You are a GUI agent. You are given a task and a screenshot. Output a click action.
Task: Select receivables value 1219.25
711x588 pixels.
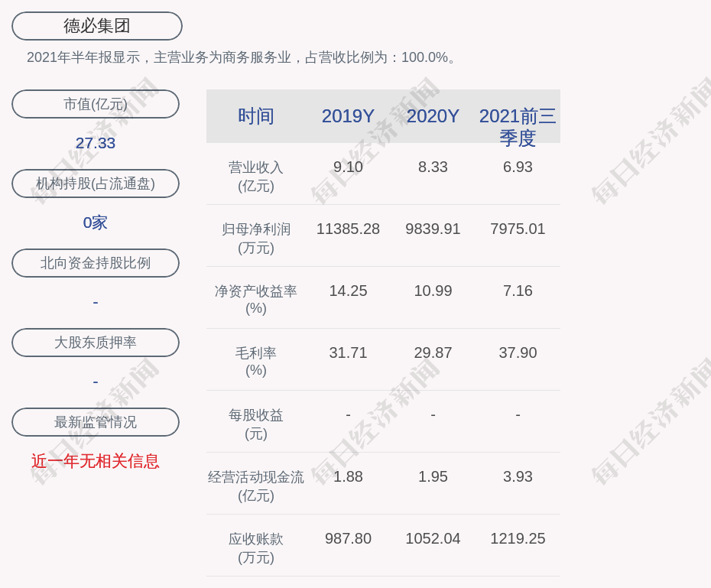click(518, 538)
